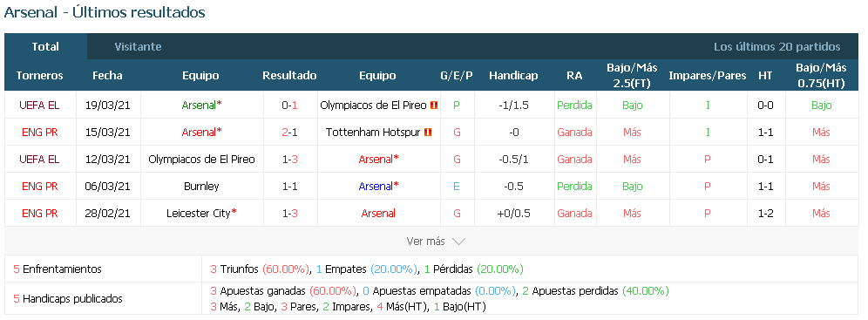Open Tottenham Hotspur team link
The image size is (868, 320).
373,133
